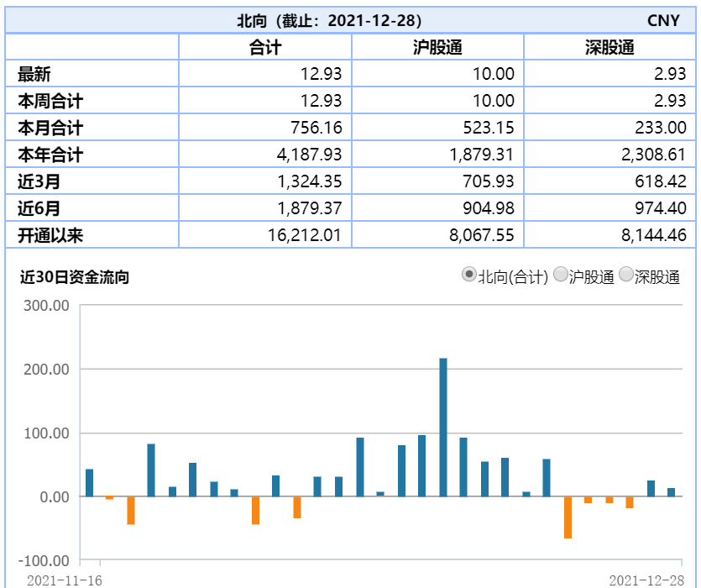
Task: Click the 904.98 cell value
Action: click(489, 208)
